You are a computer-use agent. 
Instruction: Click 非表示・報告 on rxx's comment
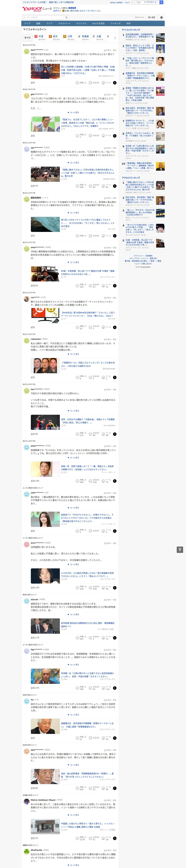(110, 298)
